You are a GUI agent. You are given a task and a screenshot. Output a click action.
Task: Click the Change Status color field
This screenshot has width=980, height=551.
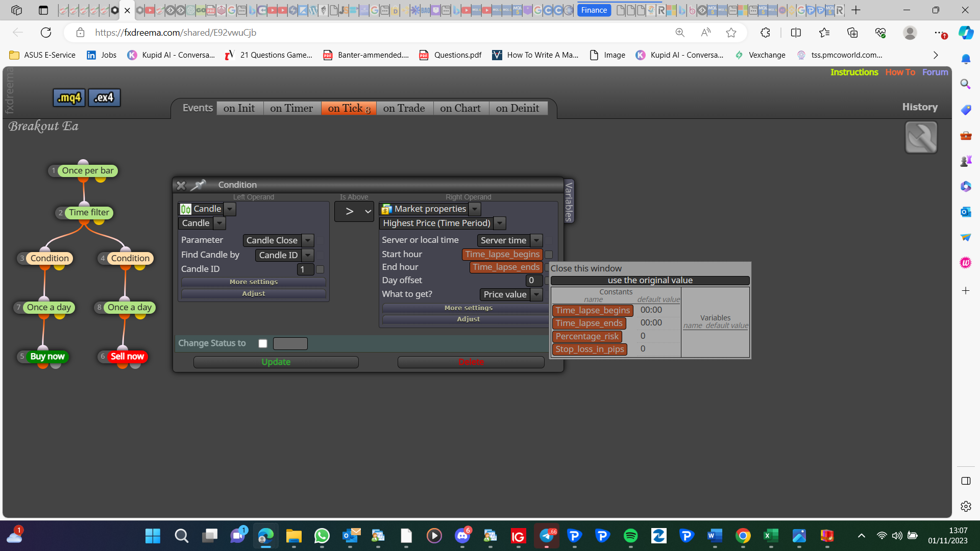290,343
